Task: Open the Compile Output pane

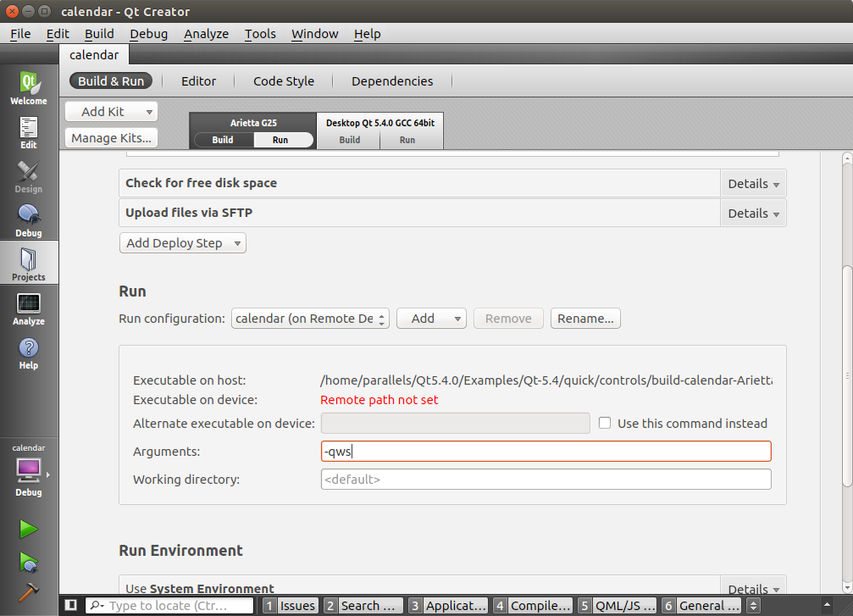Action: coord(533,605)
